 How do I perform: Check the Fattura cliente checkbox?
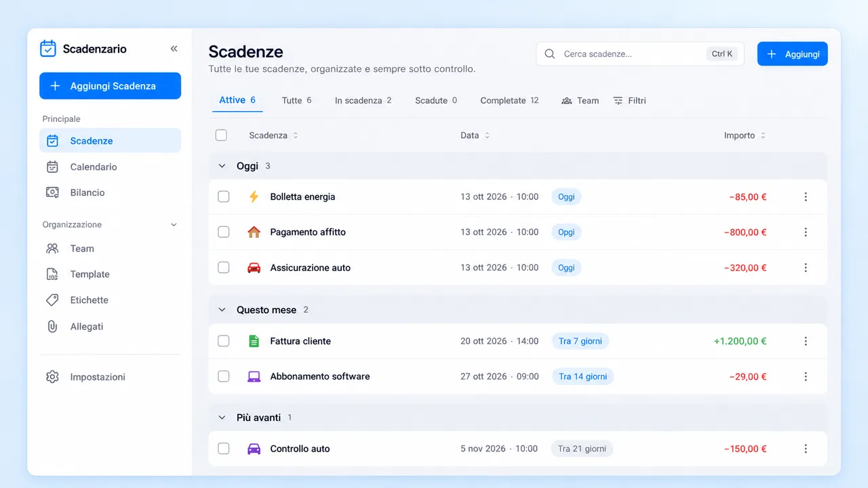pyautogui.click(x=223, y=341)
